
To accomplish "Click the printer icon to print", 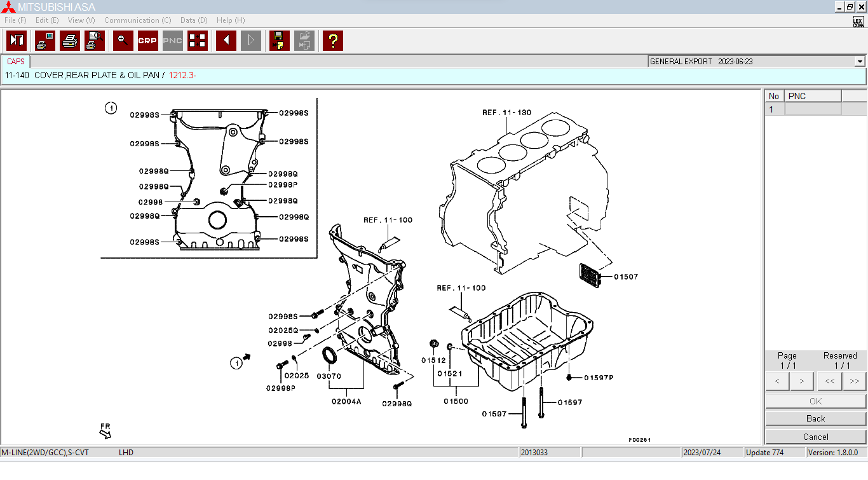I will click(x=70, y=41).
